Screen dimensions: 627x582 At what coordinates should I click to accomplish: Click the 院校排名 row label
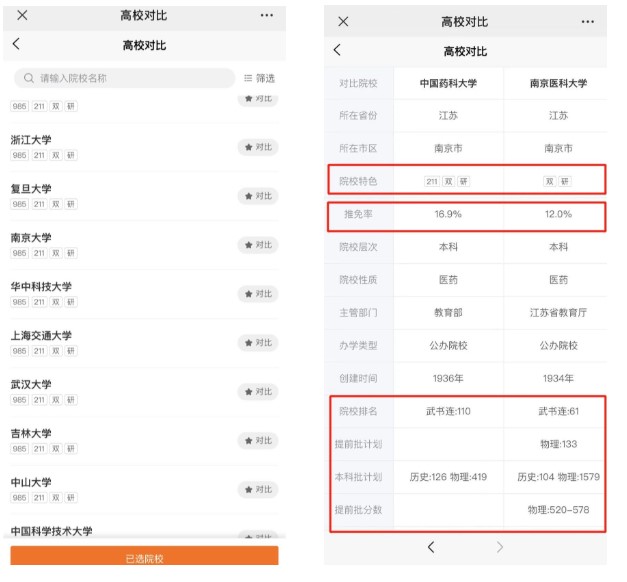coord(358,411)
